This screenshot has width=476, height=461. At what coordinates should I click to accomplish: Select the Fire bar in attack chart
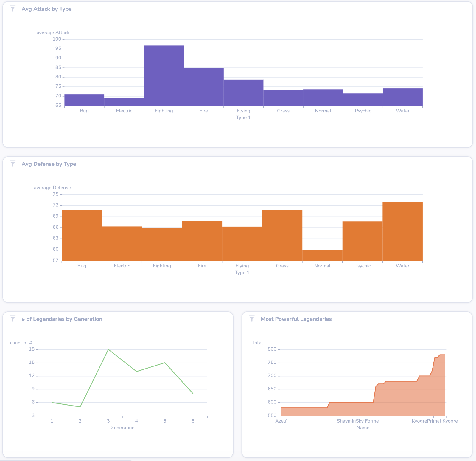tap(204, 87)
